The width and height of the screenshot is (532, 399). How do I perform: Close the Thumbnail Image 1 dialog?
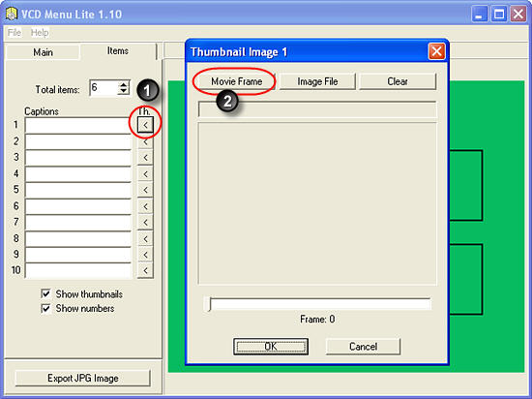(436, 51)
